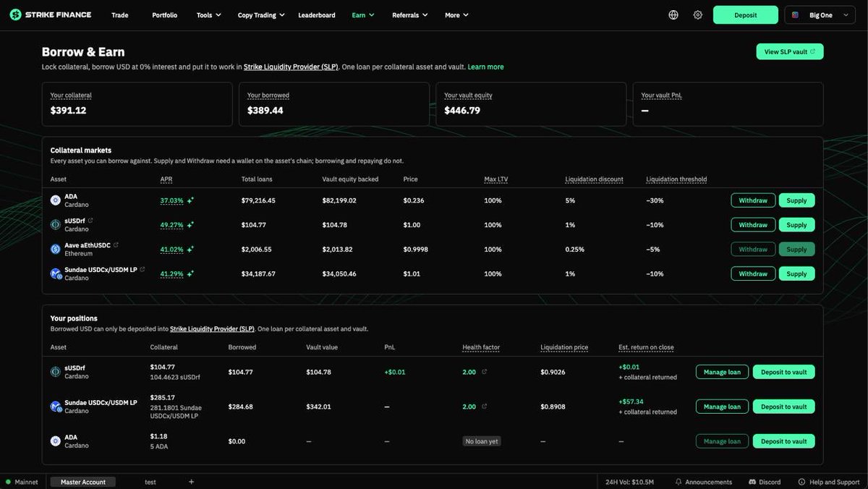
Task: Click the Help and Support info icon
Action: pyautogui.click(x=801, y=482)
